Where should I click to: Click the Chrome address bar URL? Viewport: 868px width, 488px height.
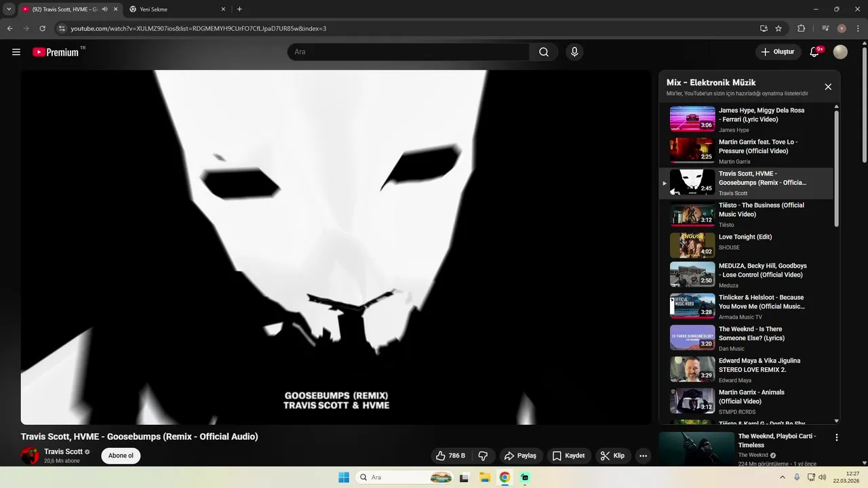pyautogui.click(x=198, y=28)
